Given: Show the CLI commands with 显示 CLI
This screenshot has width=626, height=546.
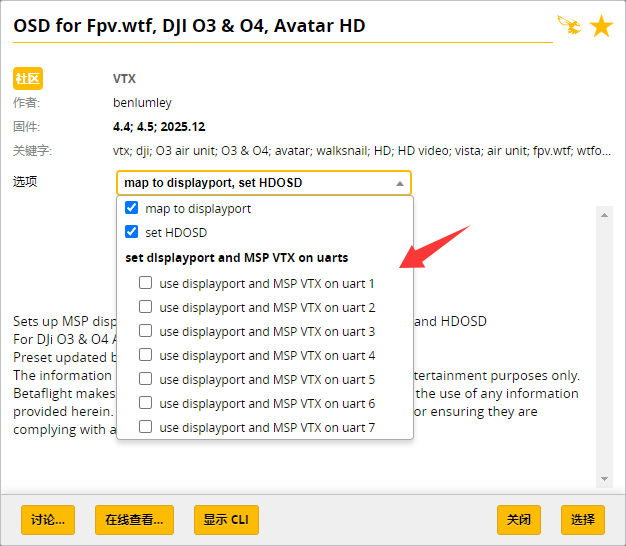Looking at the screenshot, I should pyautogui.click(x=226, y=520).
